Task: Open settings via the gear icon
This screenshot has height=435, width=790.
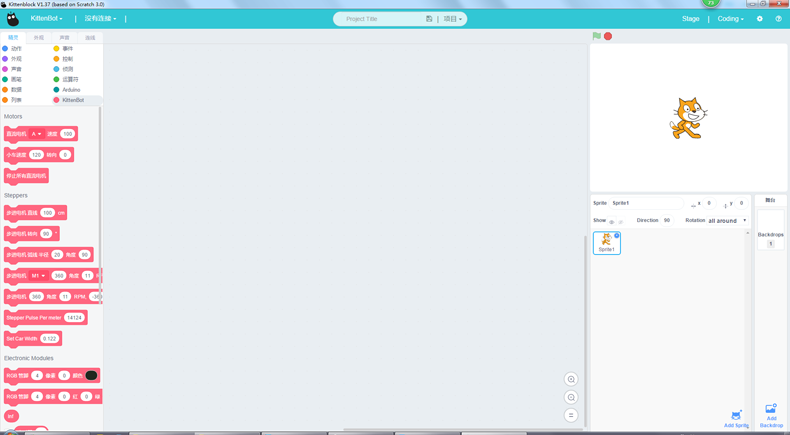Action: (x=760, y=19)
